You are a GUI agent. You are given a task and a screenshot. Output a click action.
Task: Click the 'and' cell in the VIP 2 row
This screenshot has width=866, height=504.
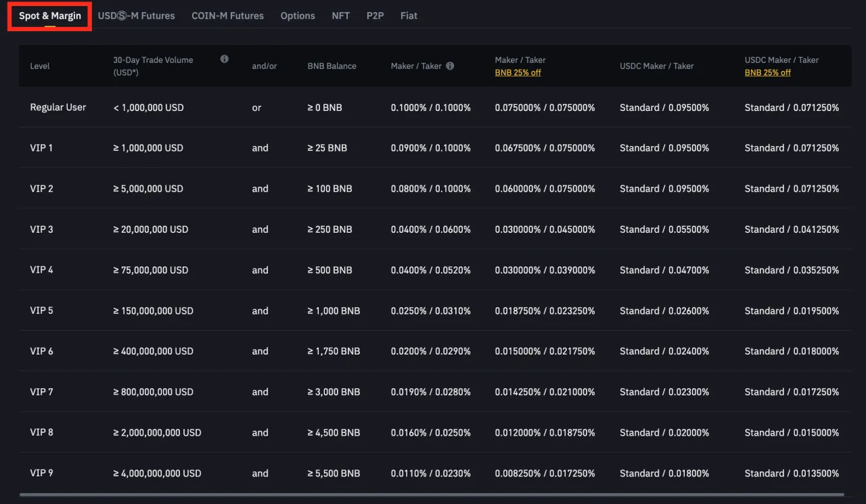(x=260, y=189)
